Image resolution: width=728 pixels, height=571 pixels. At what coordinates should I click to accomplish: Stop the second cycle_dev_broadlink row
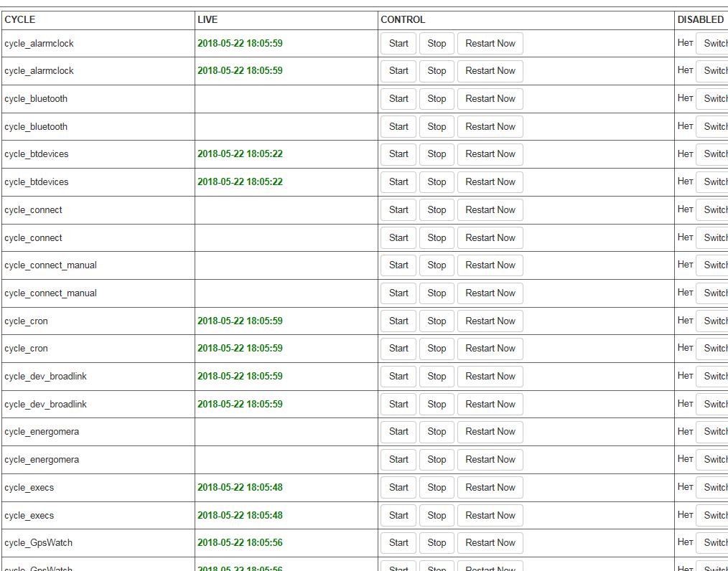tap(437, 405)
